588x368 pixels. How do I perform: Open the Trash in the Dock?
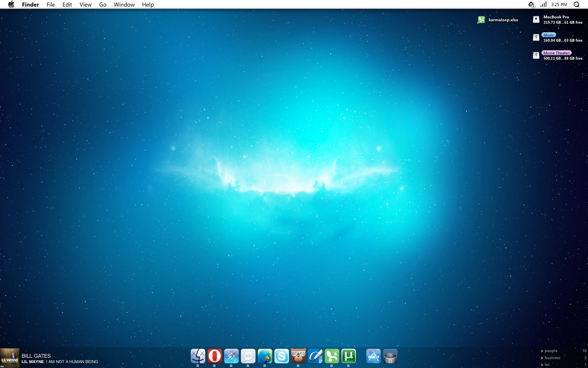[x=390, y=356]
